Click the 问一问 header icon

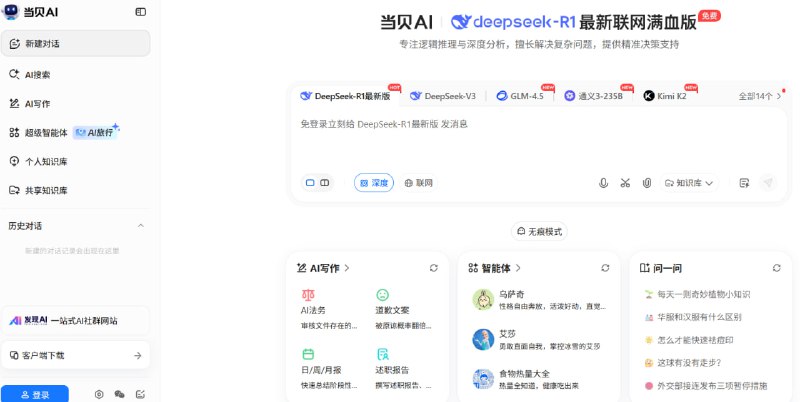point(644,268)
